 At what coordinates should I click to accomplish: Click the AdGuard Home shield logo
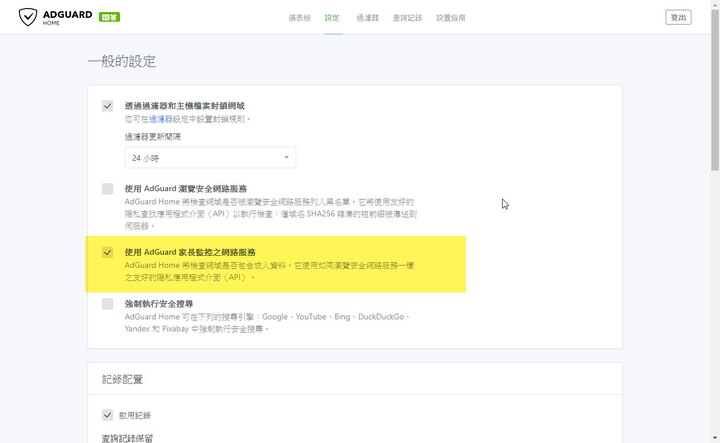point(28,17)
